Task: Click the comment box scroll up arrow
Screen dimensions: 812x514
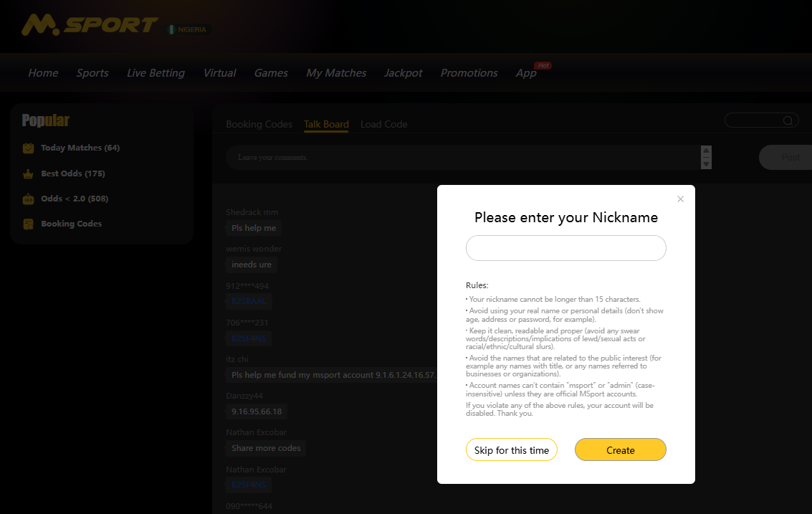Action: coord(706,151)
